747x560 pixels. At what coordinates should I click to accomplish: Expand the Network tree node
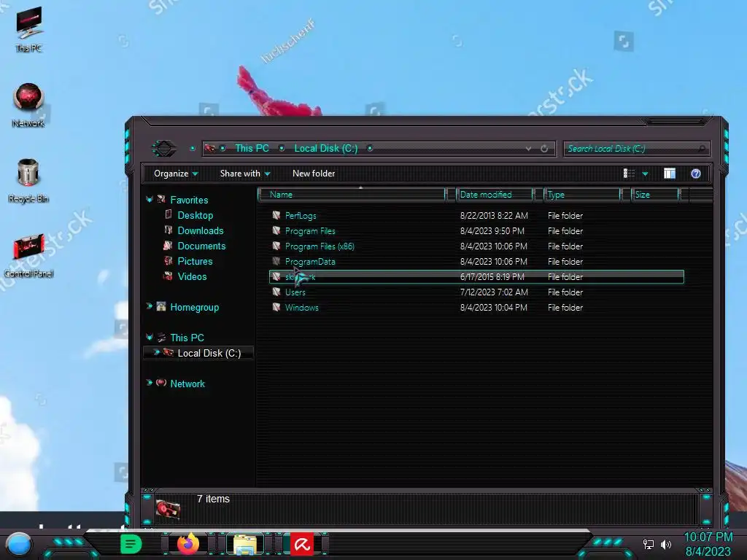(150, 382)
